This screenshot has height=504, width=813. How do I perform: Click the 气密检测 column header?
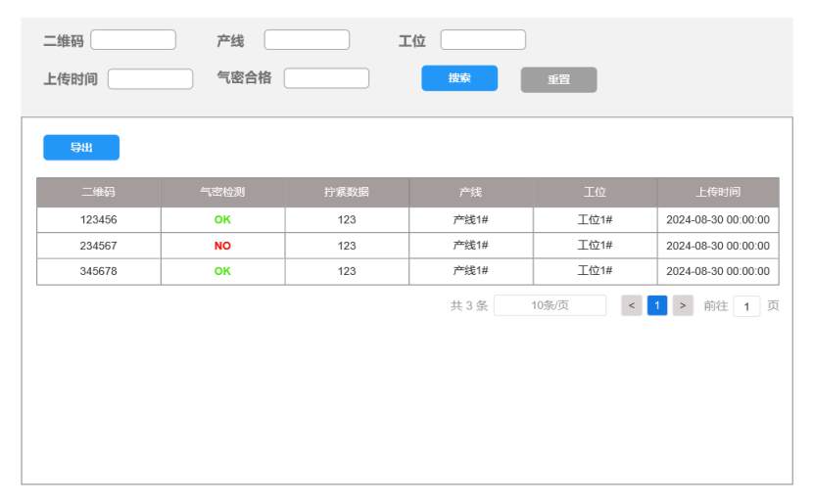point(222,192)
